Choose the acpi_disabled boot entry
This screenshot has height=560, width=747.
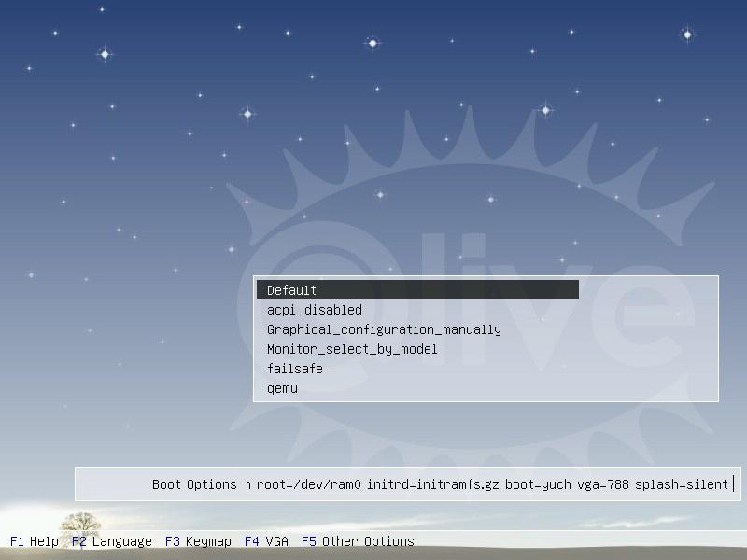[315, 310]
